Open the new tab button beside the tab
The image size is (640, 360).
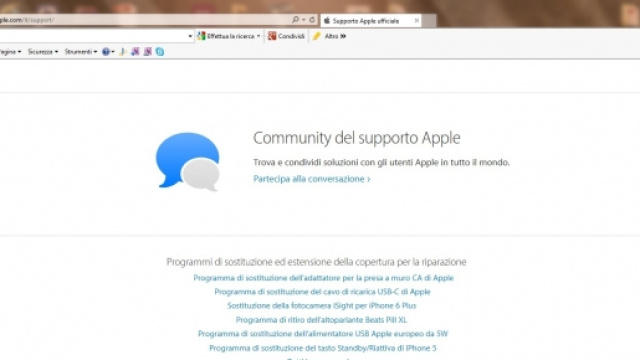429,21
